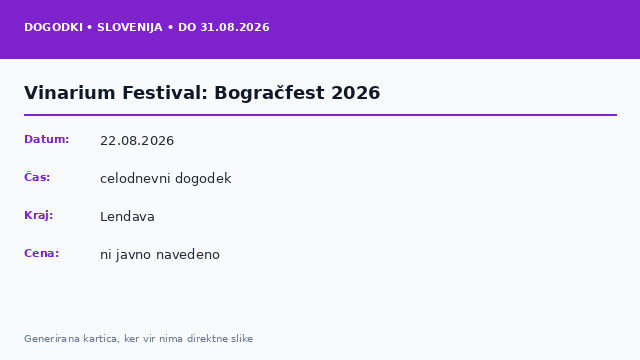Click the word Bogračfest in the title

[x=269, y=93]
